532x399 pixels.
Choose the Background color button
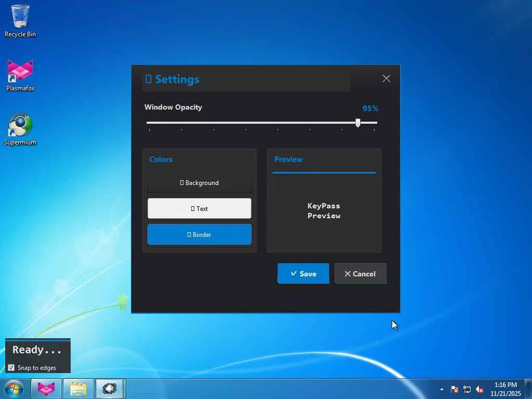click(x=199, y=182)
